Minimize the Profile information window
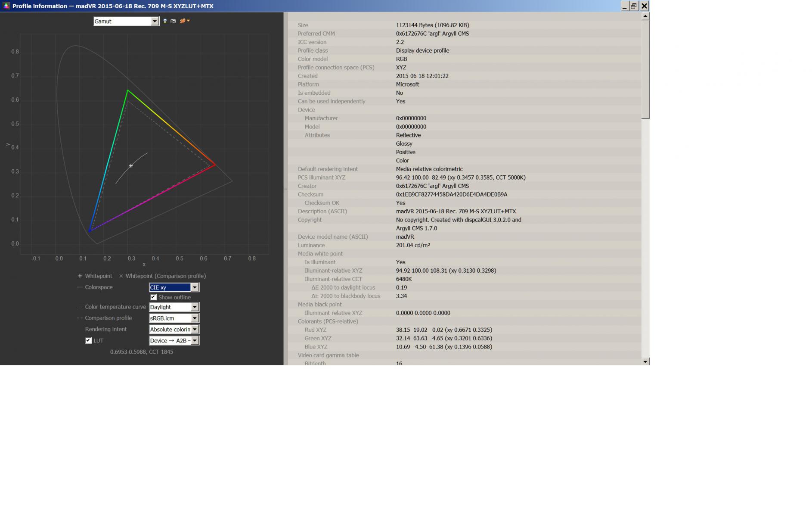Screen dimensions: 812x517 (624, 6)
